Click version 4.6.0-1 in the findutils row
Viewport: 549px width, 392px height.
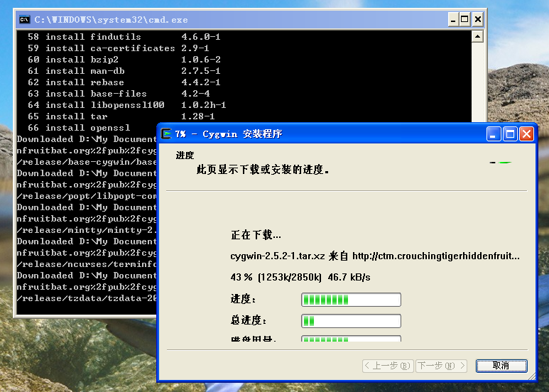point(201,36)
